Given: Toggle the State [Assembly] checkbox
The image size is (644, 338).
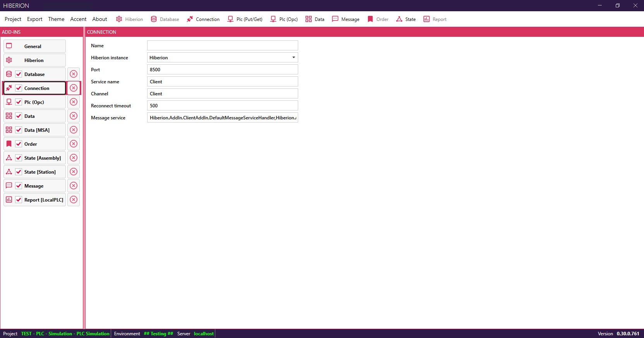Looking at the screenshot, I should click(x=19, y=158).
